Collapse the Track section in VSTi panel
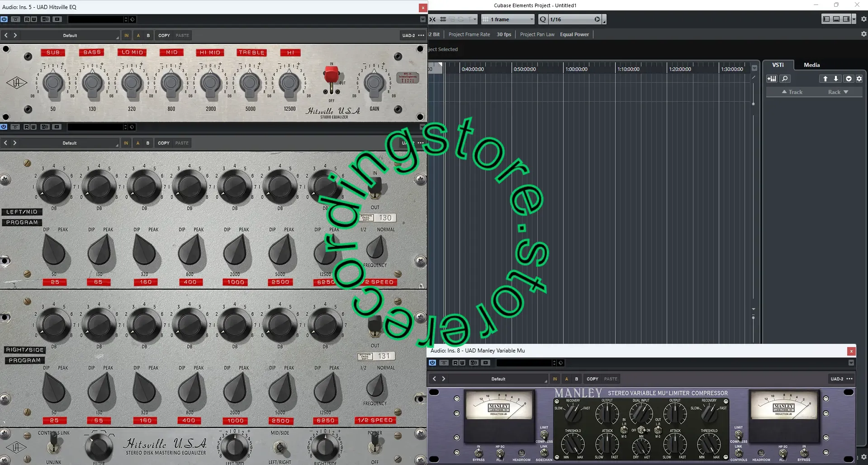 (x=792, y=92)
